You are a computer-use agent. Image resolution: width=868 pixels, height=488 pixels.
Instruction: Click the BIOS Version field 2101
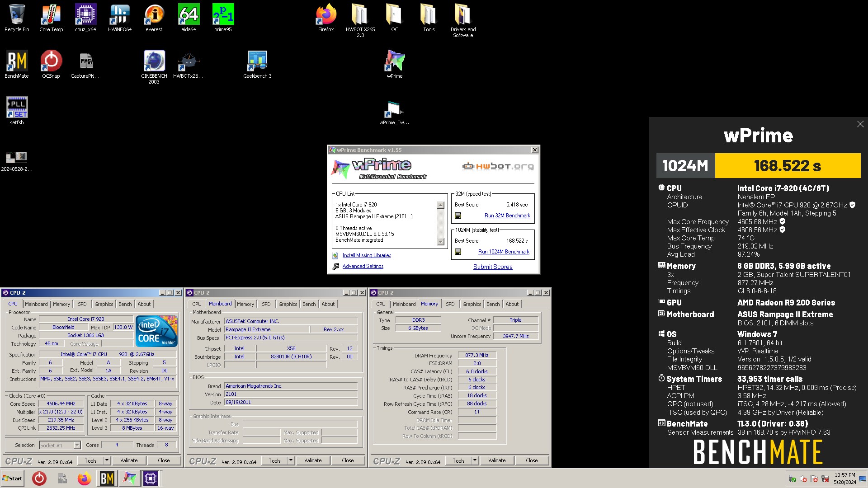[x=291, y=394]
